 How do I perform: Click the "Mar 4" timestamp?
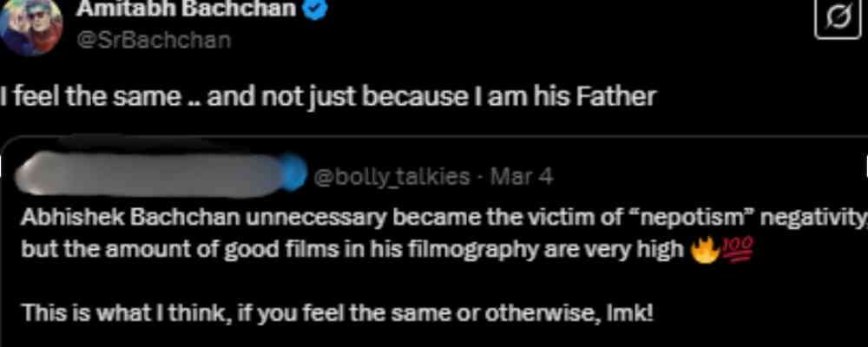(523, 177)
